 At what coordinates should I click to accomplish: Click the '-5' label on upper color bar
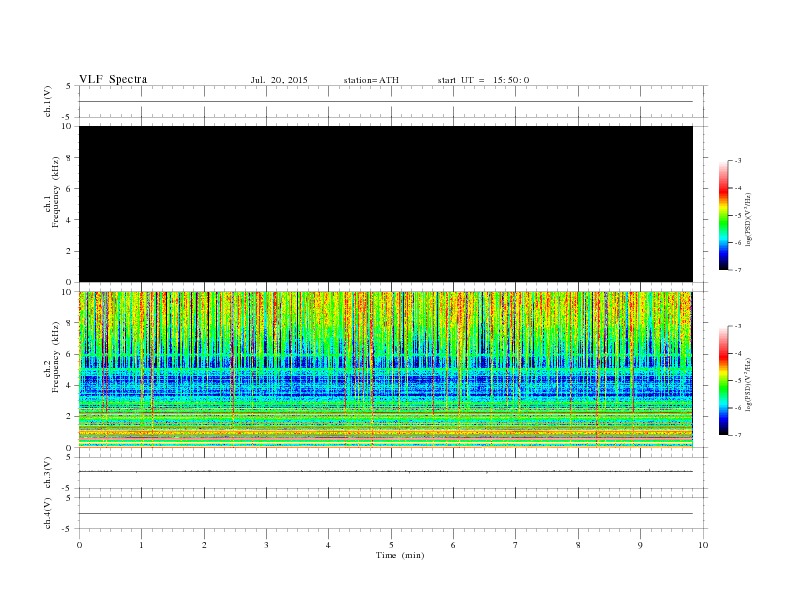tap(738, 216)
